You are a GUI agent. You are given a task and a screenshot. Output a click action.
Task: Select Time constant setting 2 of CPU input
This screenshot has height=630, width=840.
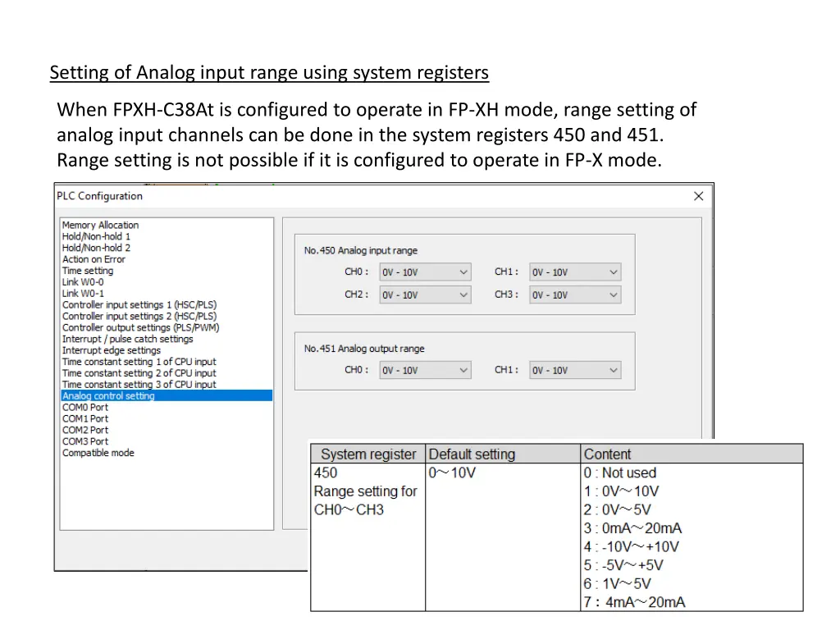139,373
